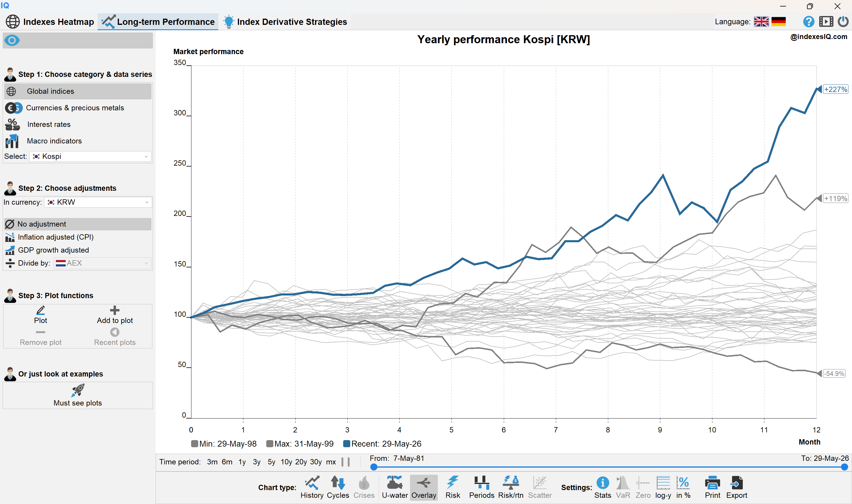This screenshot has width=852, height=504.
Task: Select the Overlay chart type
Action: pos(423,487)
